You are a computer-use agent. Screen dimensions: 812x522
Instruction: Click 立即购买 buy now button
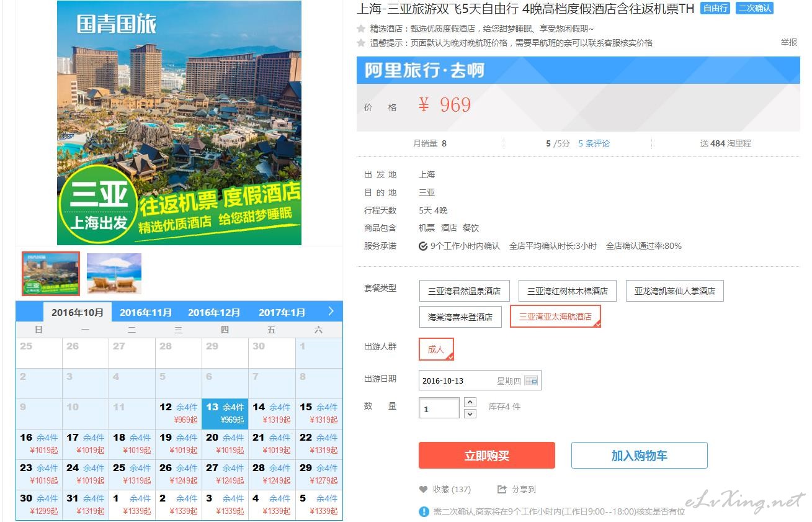coord(487,456)
